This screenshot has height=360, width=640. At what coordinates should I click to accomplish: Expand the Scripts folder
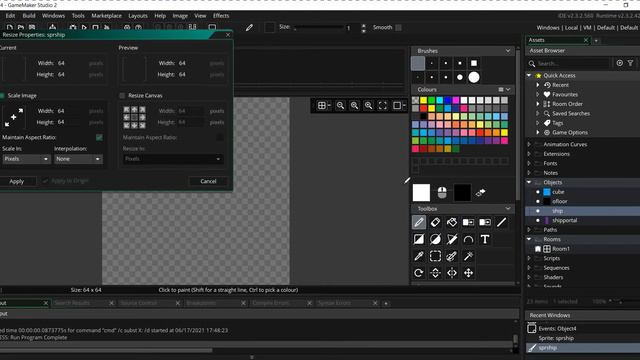pyautogui.click(x=529, y=258)
